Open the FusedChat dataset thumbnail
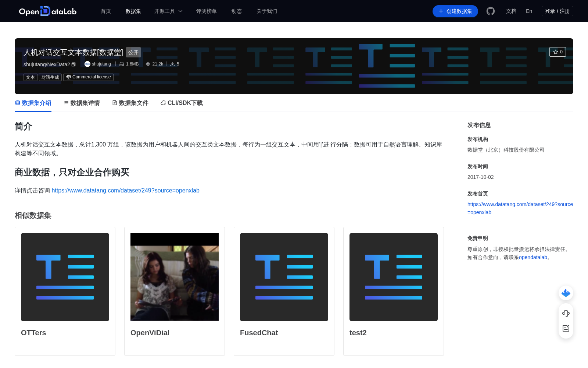588x368 pixels. tap(284, 277)
